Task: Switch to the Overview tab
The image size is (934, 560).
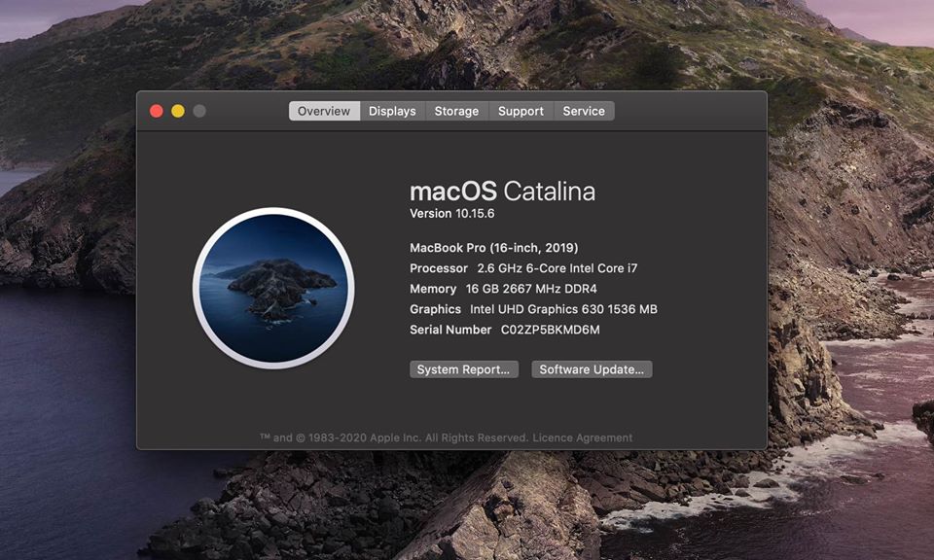Action: pyautogui.click(x=324, y=111)
